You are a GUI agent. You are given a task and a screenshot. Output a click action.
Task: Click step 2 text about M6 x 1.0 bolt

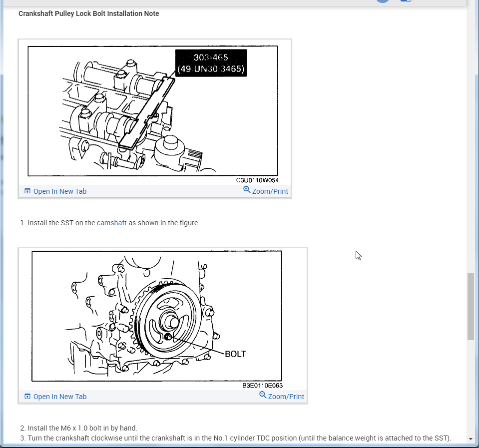pyautogui.click(x=79, y=428)
